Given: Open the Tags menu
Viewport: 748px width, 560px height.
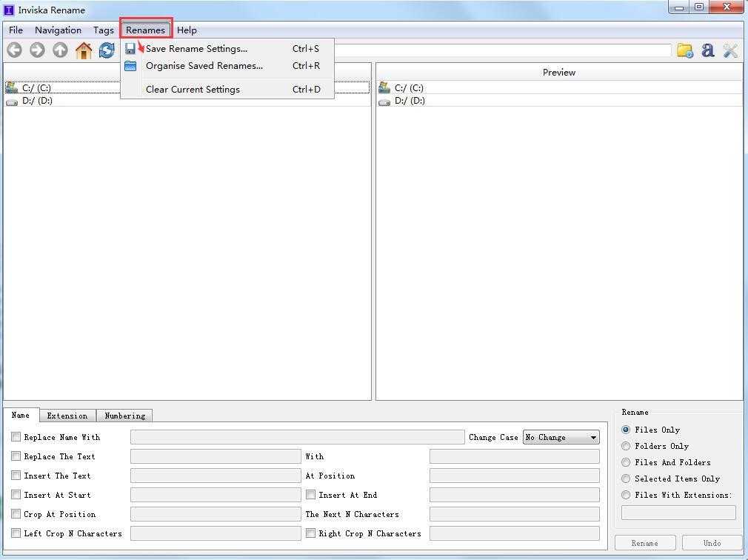Looking at the screenshot, I should pos(103,30).
